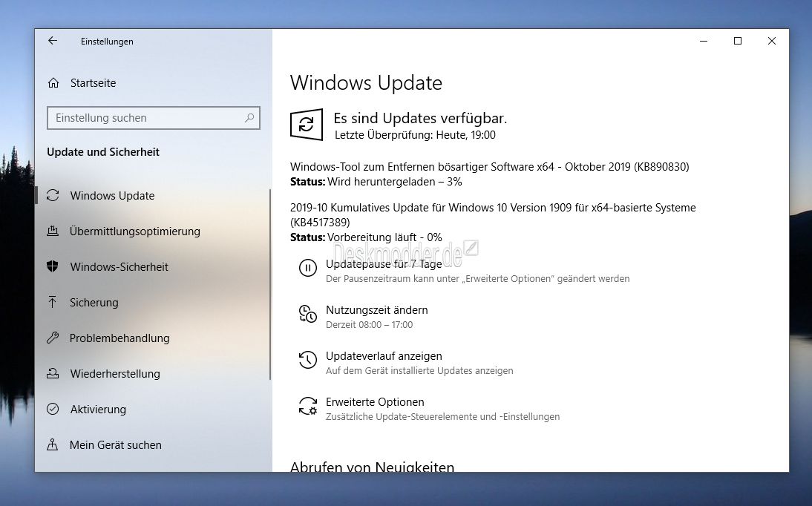This screenshot has width=812, height=506.
Task: Minimize the Einstellungen window
Action: 703,41
